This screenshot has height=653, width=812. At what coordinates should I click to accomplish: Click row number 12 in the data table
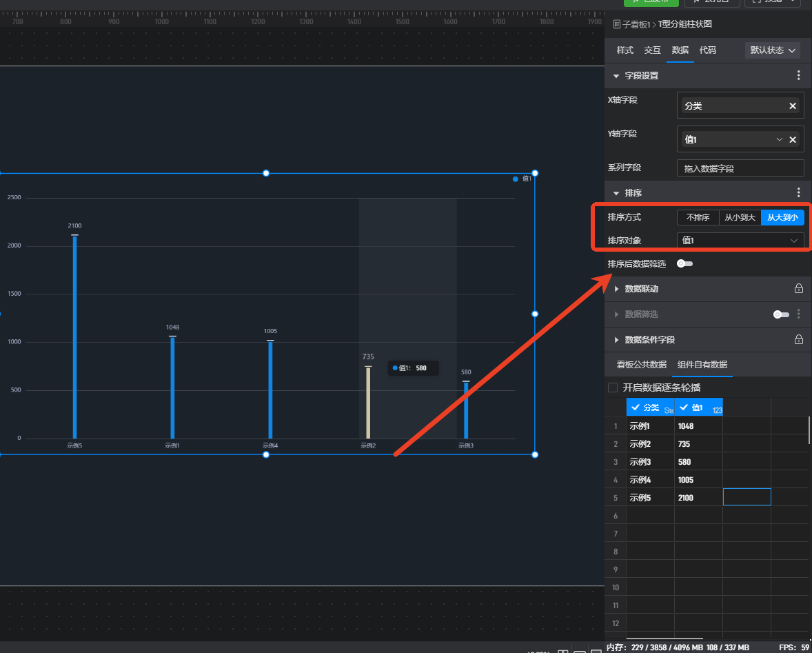tap(616, 623)
